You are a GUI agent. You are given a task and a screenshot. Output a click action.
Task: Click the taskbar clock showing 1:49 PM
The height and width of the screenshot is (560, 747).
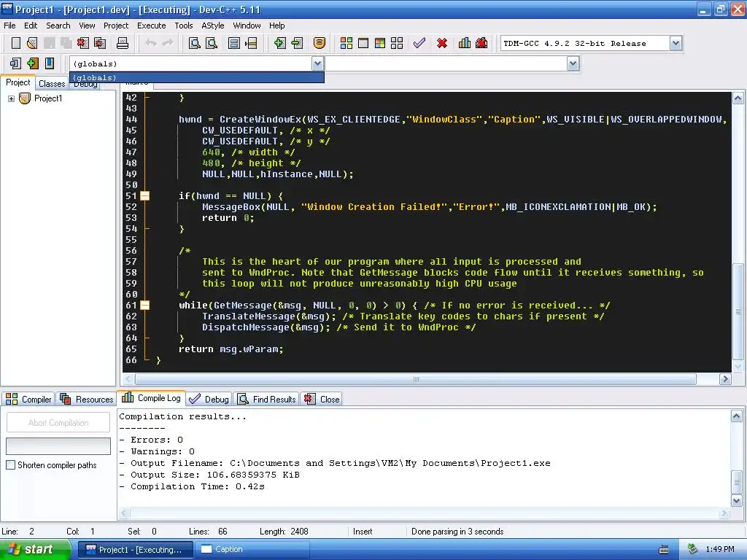pos(720,549)
